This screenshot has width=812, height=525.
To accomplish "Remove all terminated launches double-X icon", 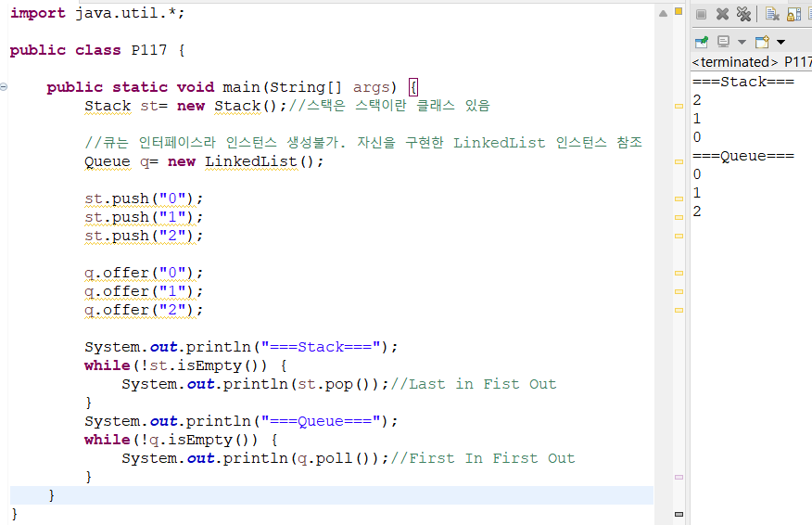I will click(743, 14).
